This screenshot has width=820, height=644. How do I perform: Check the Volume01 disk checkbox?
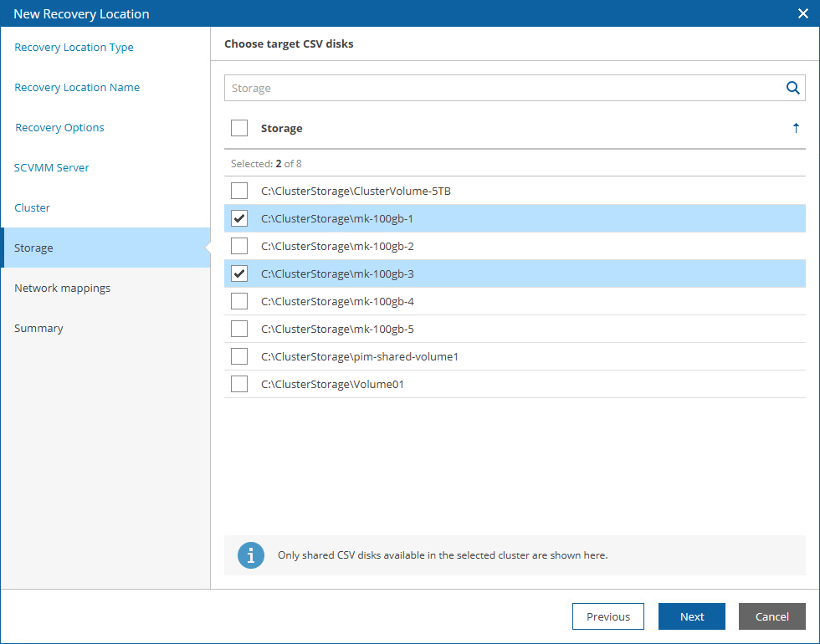[239, 384]
